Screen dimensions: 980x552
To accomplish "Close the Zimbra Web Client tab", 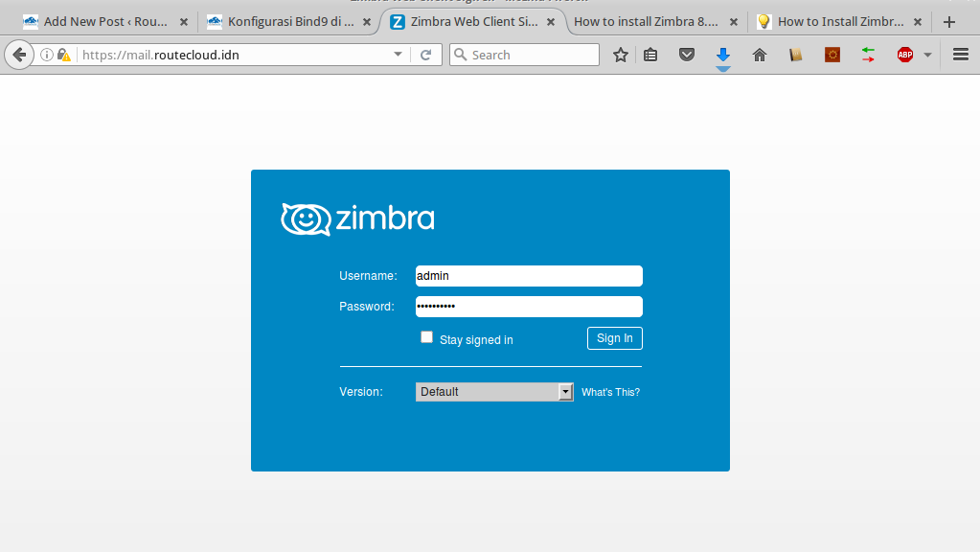I will [x=551, y=22].
